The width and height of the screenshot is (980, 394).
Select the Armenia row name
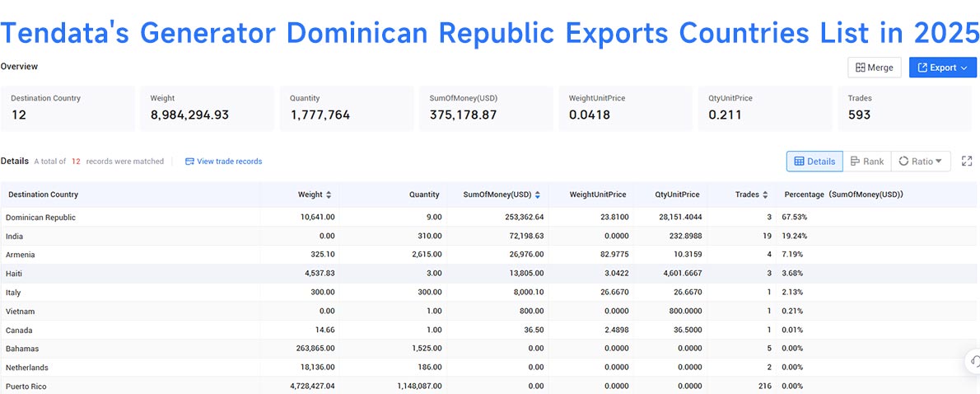click(x=20, y=256)
